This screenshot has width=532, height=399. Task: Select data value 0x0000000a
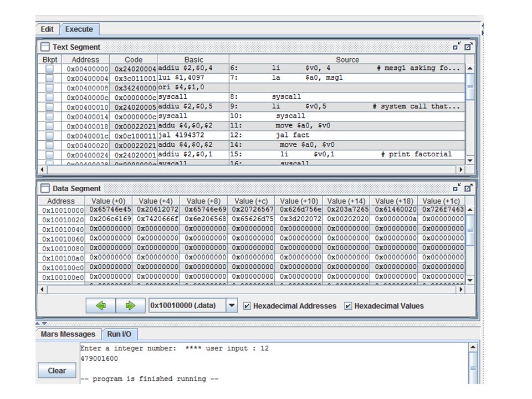click(x=394, y=219)
